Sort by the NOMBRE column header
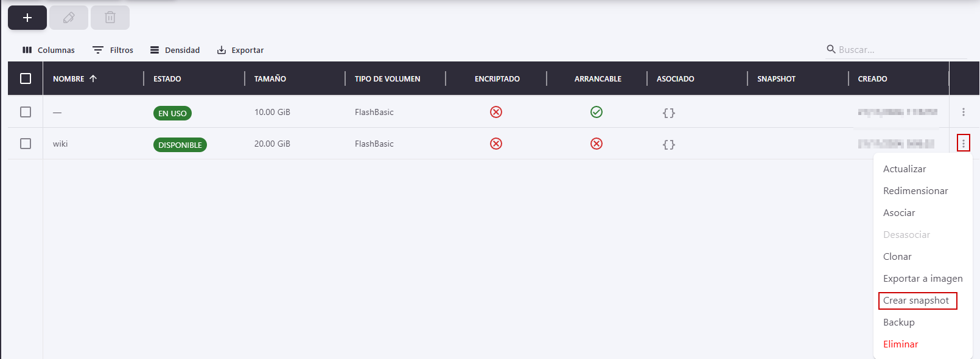This screenshot has width=980, height=359. (x=69, y=78)
